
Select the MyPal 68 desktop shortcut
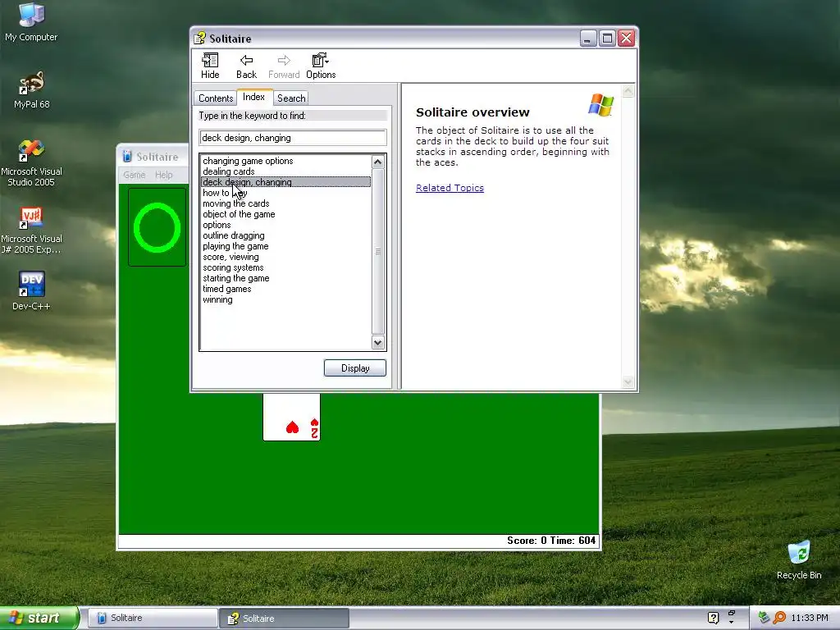[x=32, y=90]
